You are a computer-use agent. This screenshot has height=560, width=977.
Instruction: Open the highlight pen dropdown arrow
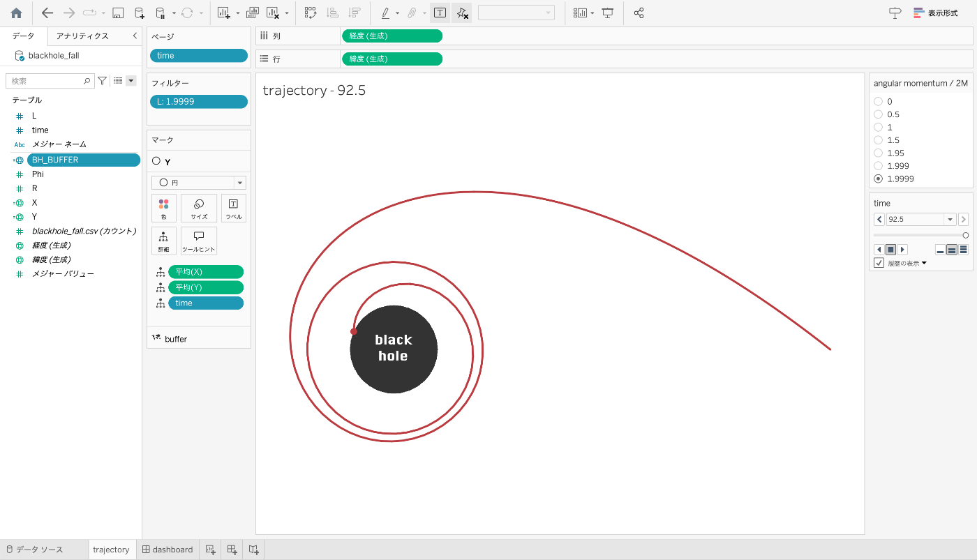[x=398, y=13]
